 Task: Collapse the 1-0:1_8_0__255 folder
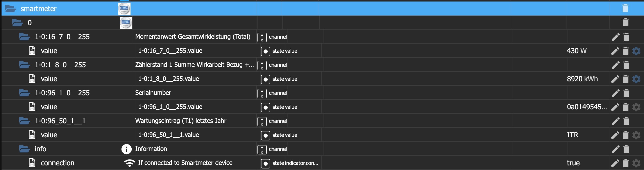pos(25,65)
